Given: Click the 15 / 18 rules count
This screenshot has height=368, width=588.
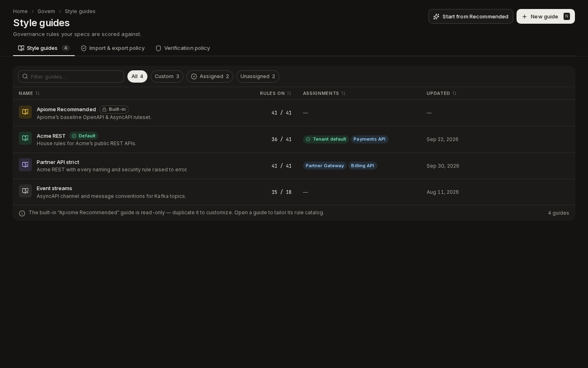Looking at the screenshot, I should pos(281,192).
